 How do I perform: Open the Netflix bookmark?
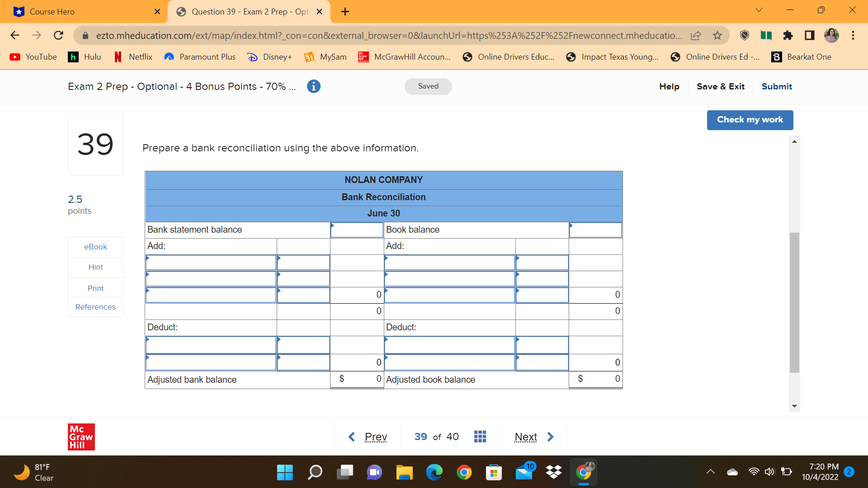click(132, 57)
